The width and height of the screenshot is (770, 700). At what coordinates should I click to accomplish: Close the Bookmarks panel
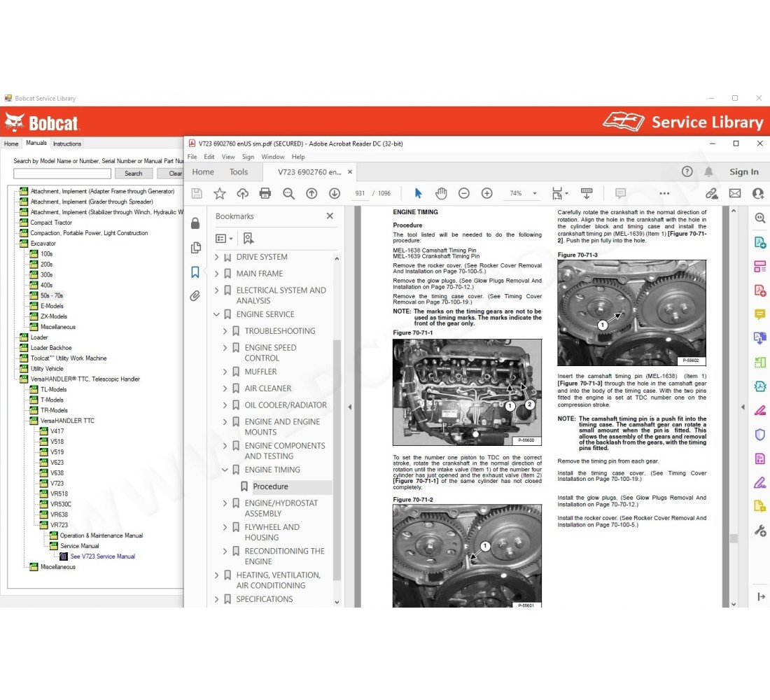[330, 216]
